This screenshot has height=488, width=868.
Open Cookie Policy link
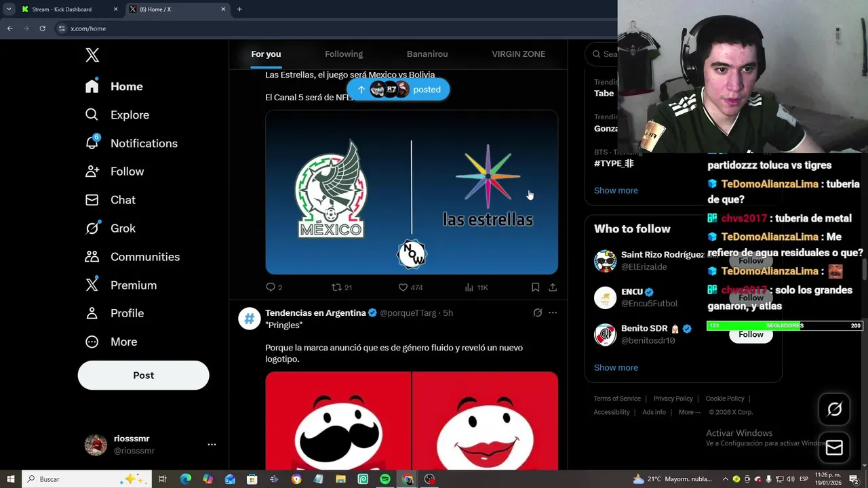click(x=725, y=399)
